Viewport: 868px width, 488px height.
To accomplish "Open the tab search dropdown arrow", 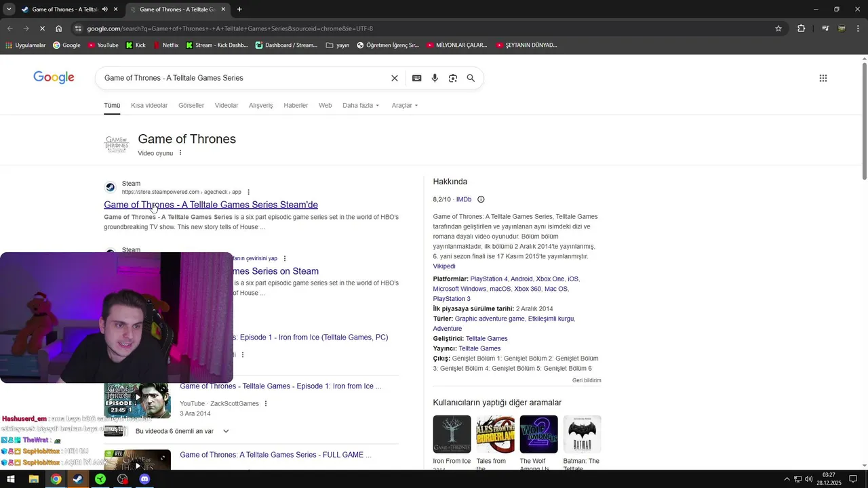I will (x=9, y=9).
